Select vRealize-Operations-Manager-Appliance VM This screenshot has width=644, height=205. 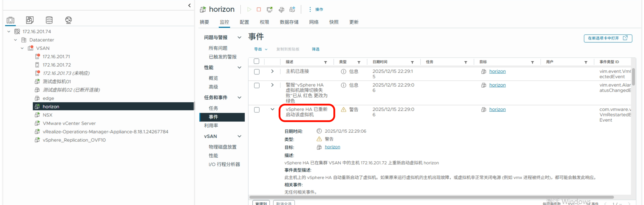click(x=105, y=131)
